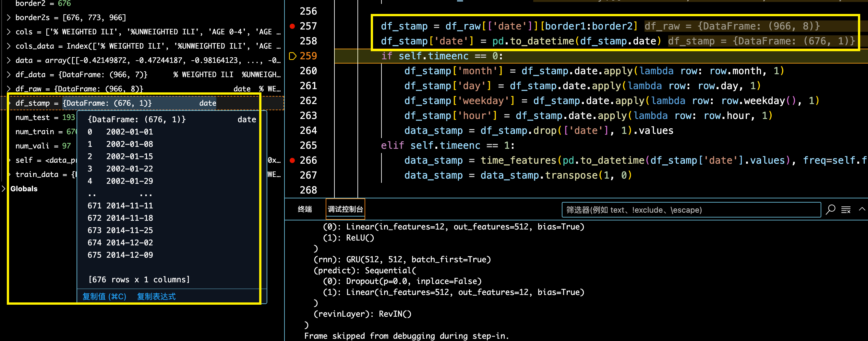This screenshot has width=868, height=341.
Task: Select the num_train variable row
Action: tap(46, 132)
